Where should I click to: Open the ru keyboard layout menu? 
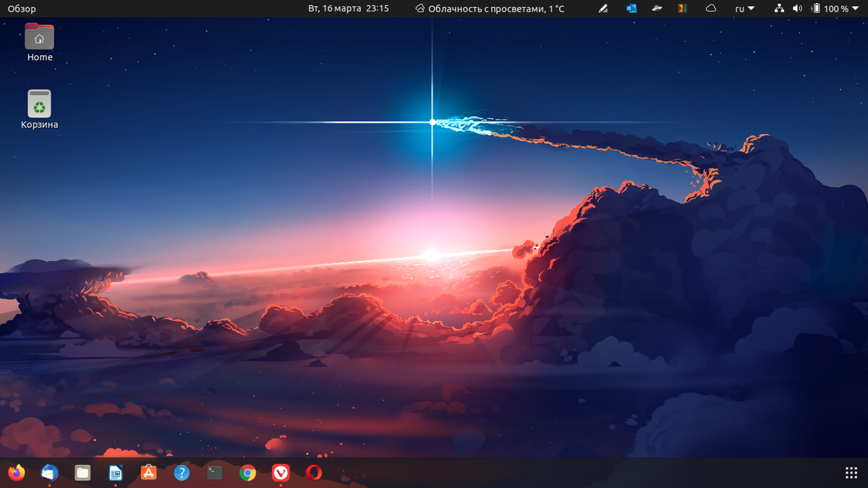[x=744, y=9]
